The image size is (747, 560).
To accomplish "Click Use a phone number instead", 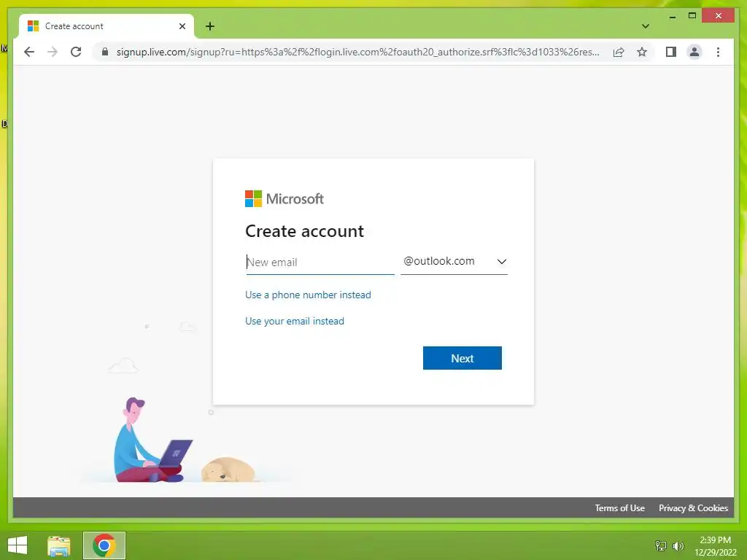I will point(308,295).
